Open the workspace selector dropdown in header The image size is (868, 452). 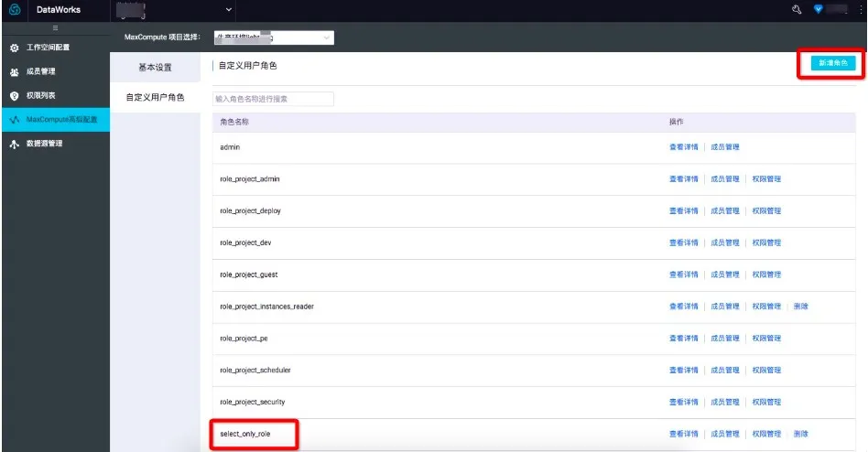(x=174, y=9)
